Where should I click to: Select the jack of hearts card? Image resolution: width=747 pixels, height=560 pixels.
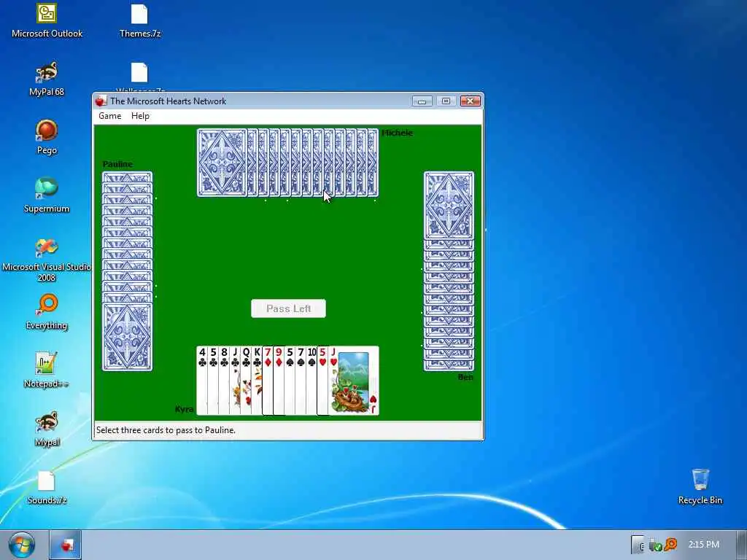tap(354, 381)
